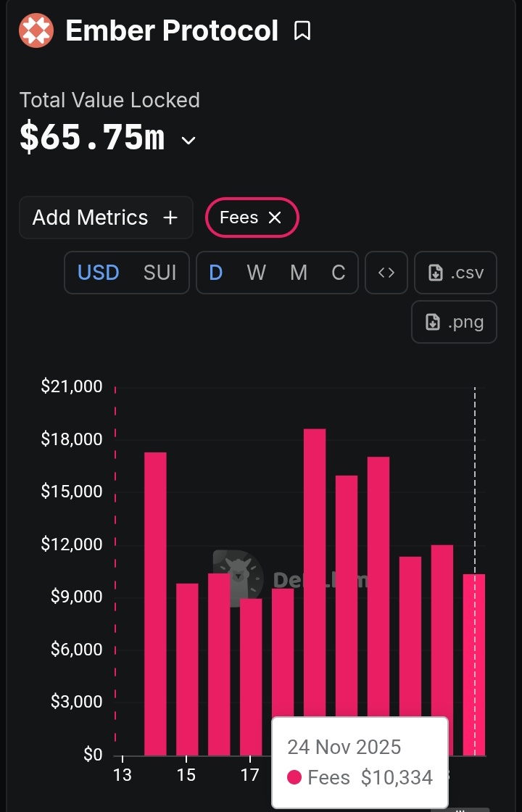Download chart data as .csv
The width and height of the screenshot is (522, 812).
pos(456,273)
